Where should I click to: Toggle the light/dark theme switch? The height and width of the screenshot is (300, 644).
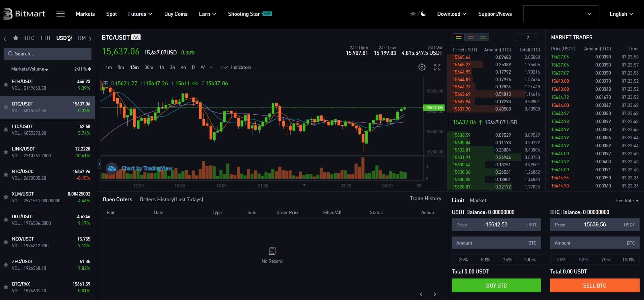click(418, 14)
